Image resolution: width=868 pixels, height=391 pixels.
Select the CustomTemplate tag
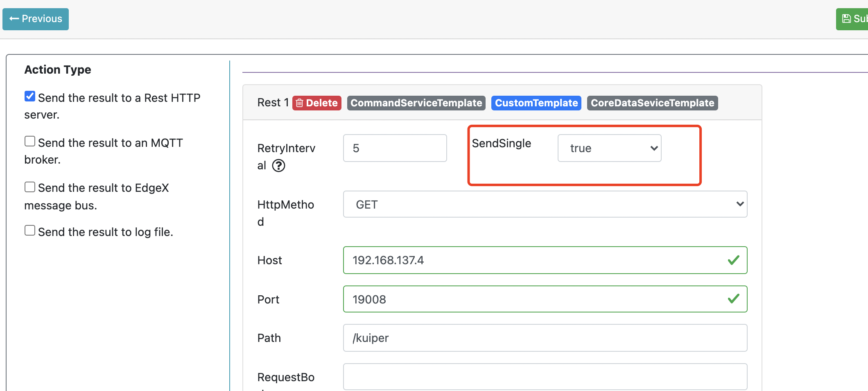coord(536,103)
